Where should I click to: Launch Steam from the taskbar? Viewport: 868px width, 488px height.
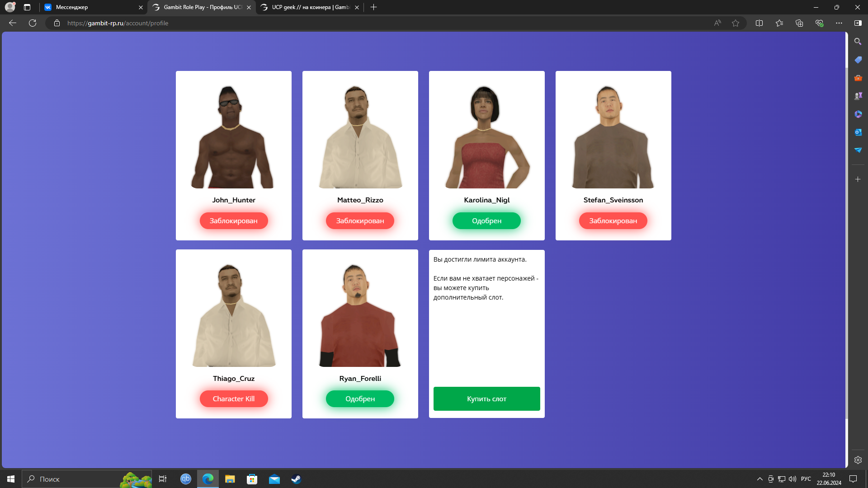(296, 479)
